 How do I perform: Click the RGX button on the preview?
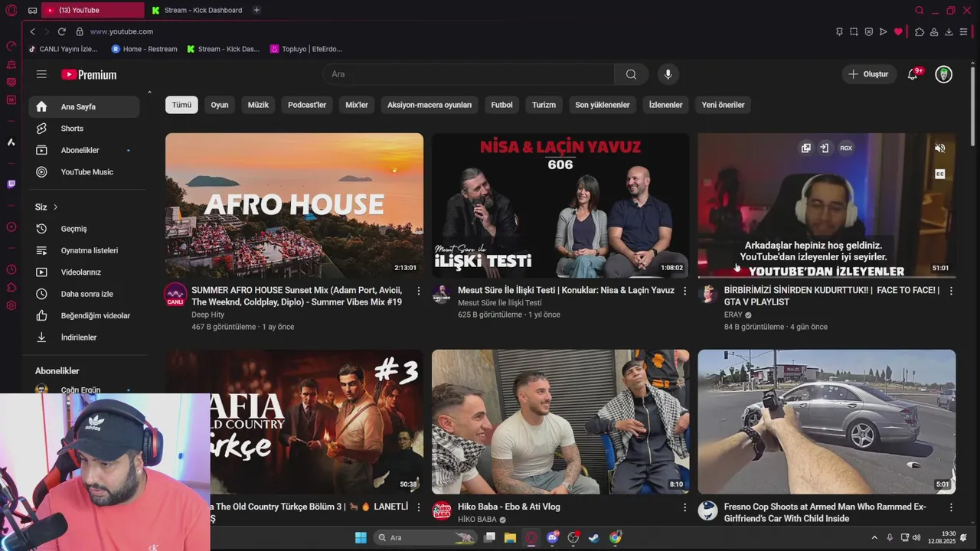[846, 148]
